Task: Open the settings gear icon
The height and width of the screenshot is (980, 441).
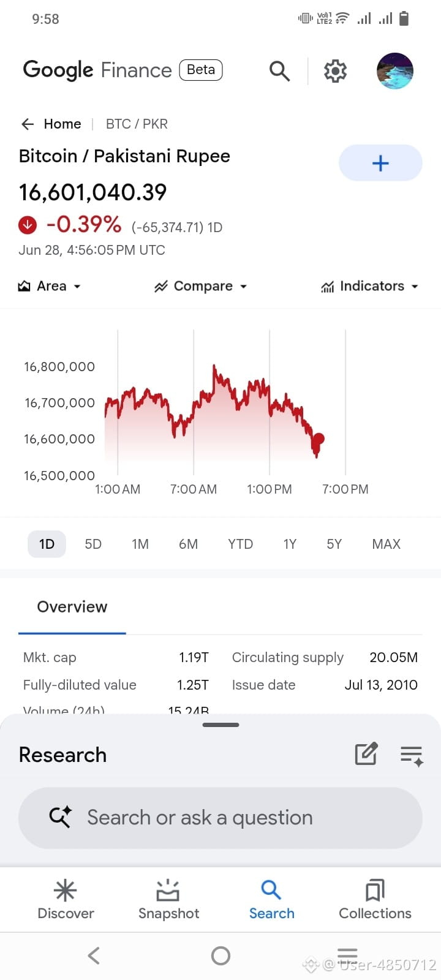Action: [335, 71]
